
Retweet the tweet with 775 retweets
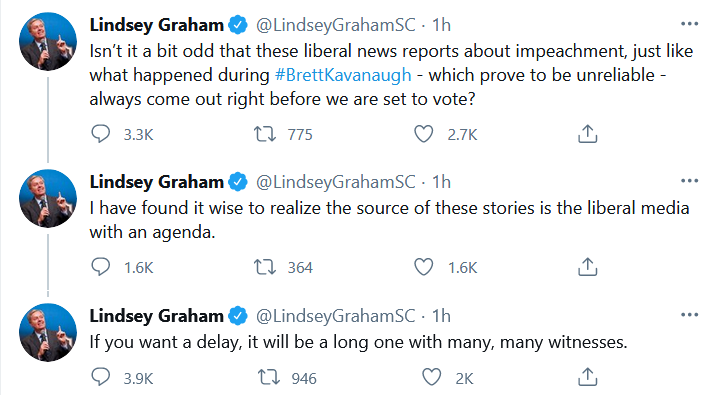click(265, 134)
